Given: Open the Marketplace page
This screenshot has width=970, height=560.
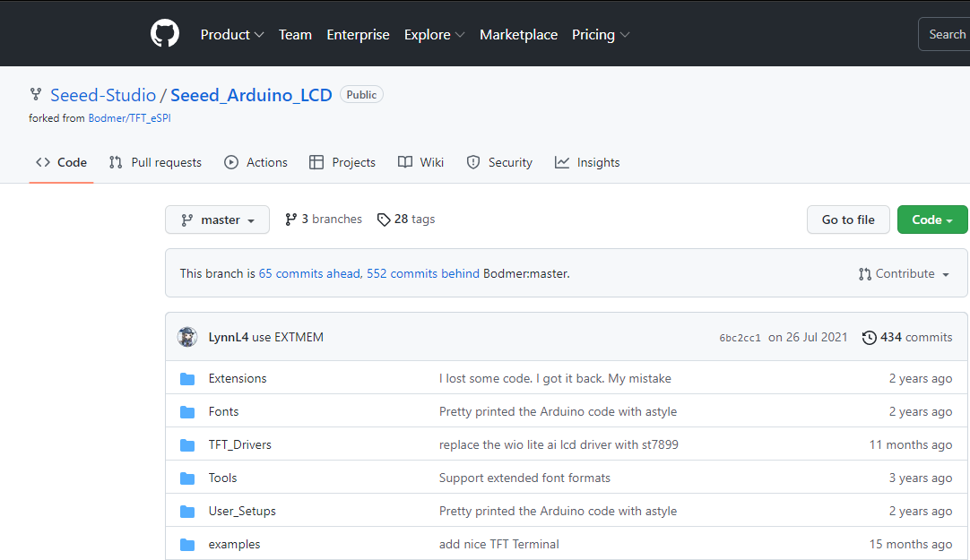Looking at the screenshot, I should tap(518, 35).
